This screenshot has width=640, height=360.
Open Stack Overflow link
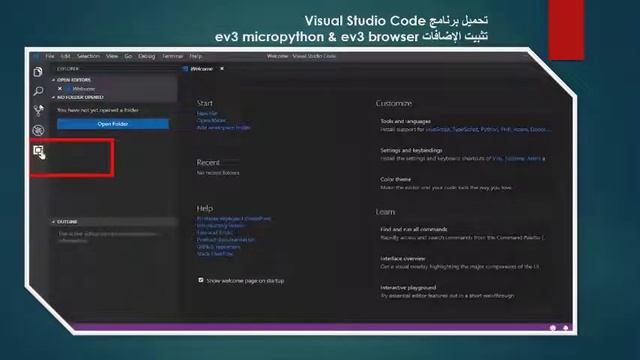215,254
